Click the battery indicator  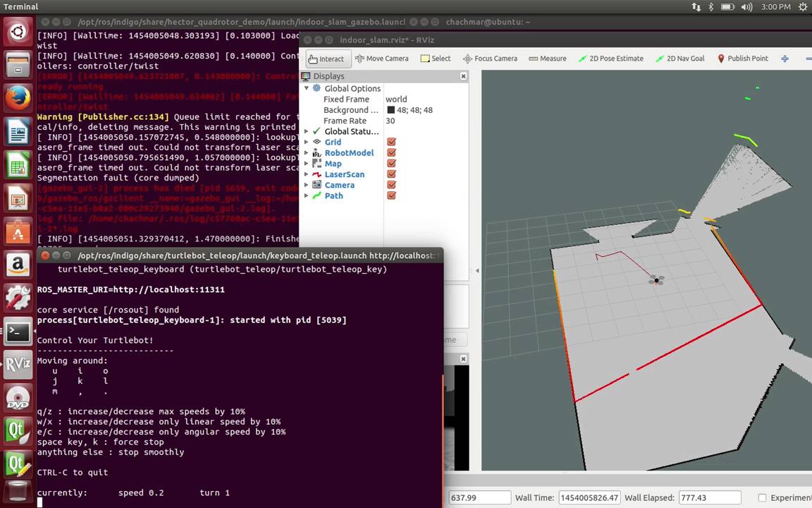[727, 7]
